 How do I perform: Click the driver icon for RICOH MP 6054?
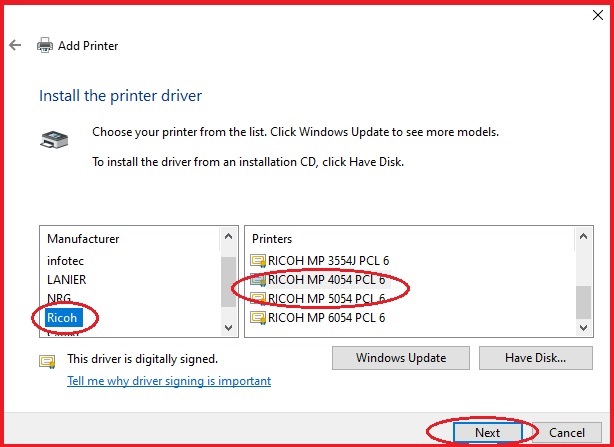tap(258, 317)
